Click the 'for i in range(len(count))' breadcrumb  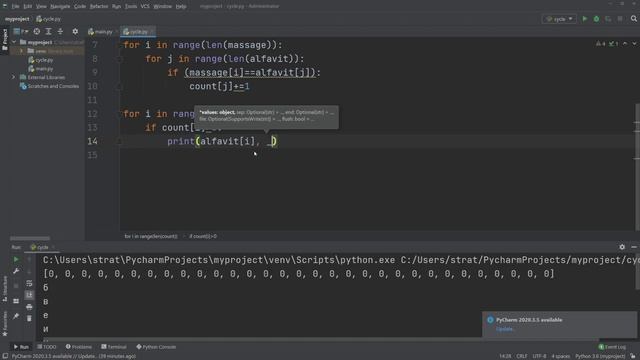(x=151, y=236)
